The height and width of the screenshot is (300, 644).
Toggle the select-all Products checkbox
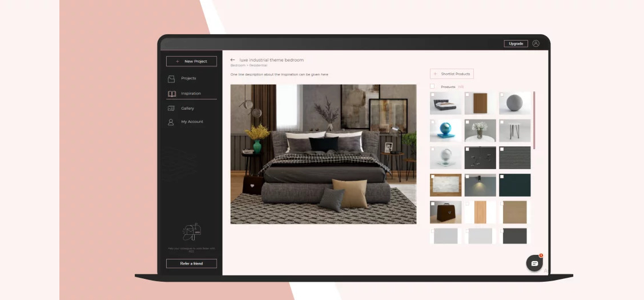(432, 87)
